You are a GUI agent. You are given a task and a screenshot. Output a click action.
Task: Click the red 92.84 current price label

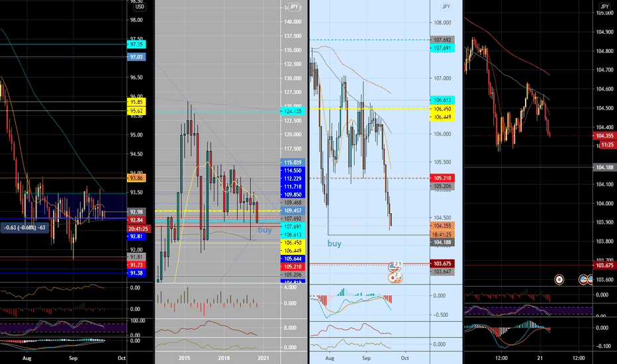(136, 220)
